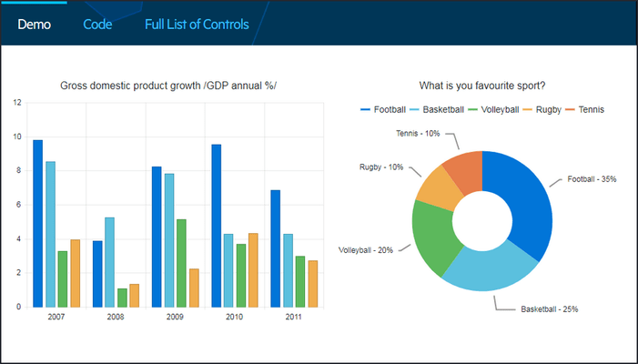Click the Basketball - 25% label
The height and width of the screenshot is (364, 638).
click(x=550, y=309)
